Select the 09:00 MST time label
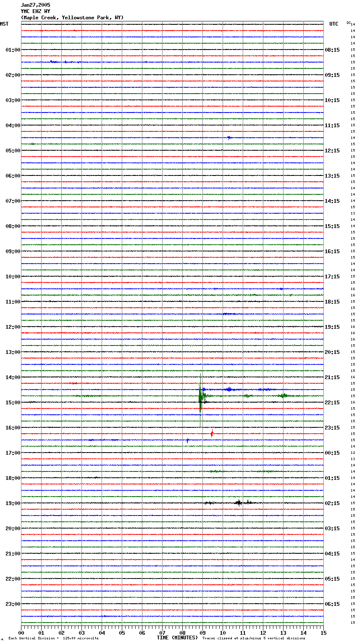The width and height of the screenshot is (357, 644). point(13,251)
